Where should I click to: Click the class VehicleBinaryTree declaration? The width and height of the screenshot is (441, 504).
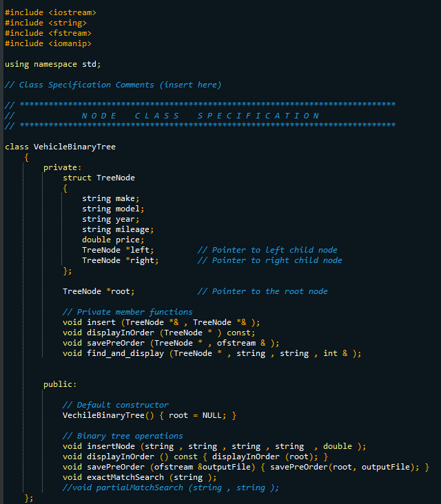[x=60, y=147]
